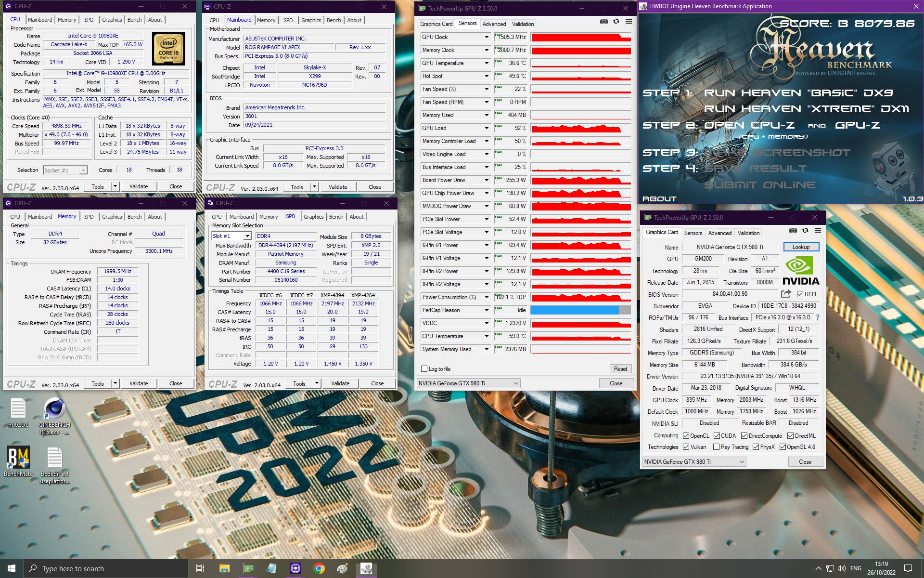The image size is (924, 578).
Task: Open Sensors tab in GPU-Z Graphics Card window
Action: tap(693, 233)
